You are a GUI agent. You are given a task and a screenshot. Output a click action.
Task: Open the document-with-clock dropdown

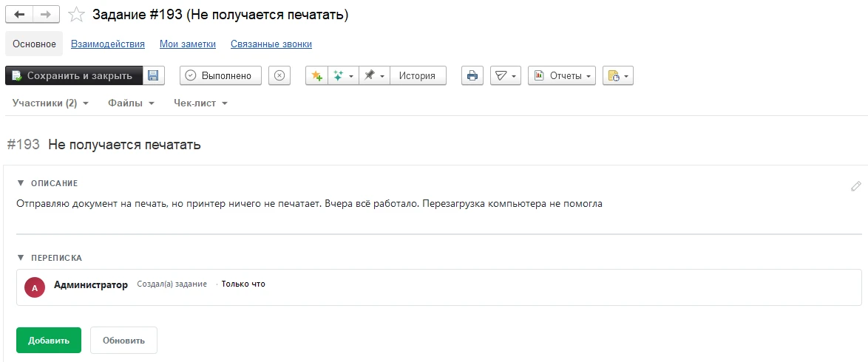pyautogui.click(x=618, y=76)
